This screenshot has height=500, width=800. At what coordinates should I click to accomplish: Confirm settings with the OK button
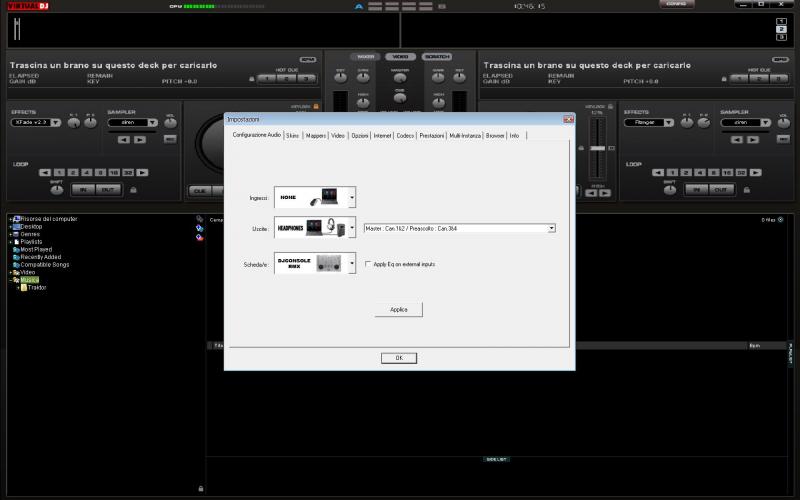coord(399,358)
